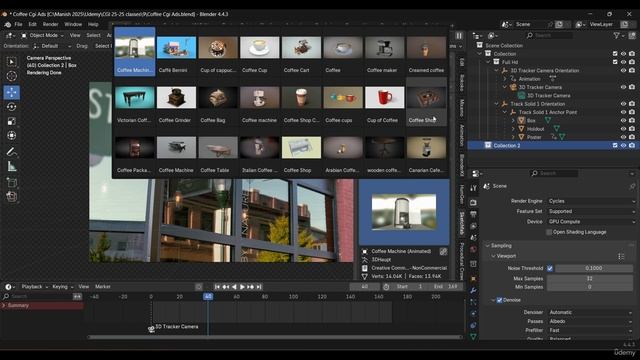Screen dimensions: 640x360
Task: Open the timeline Marker menu
Action: (103, 287)
